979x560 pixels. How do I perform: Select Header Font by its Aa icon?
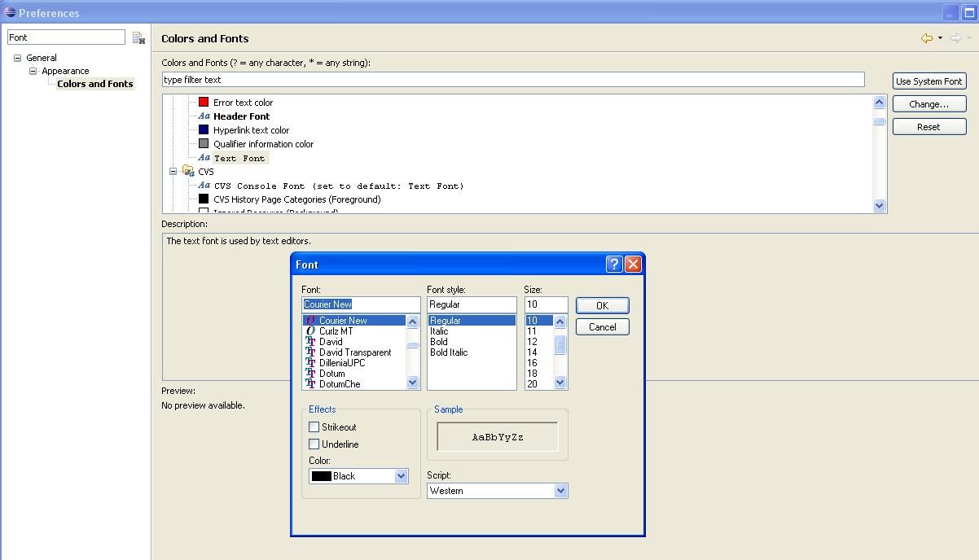click(204, 116)
